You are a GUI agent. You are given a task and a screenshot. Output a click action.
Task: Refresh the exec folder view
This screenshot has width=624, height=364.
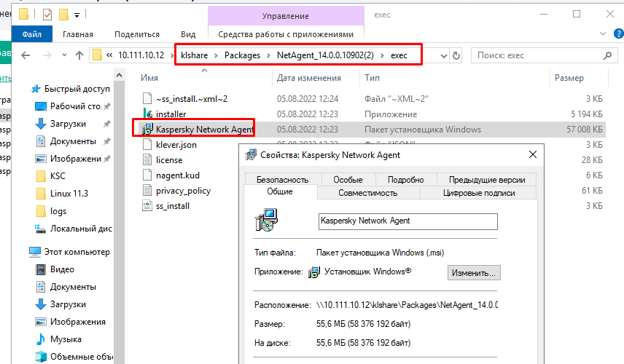(456, 55)
